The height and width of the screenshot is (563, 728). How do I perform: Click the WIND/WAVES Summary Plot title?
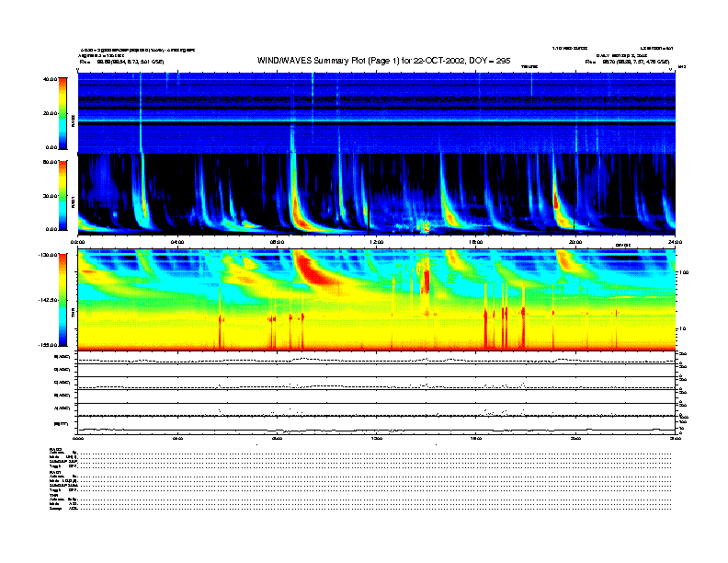coord(383,61)
